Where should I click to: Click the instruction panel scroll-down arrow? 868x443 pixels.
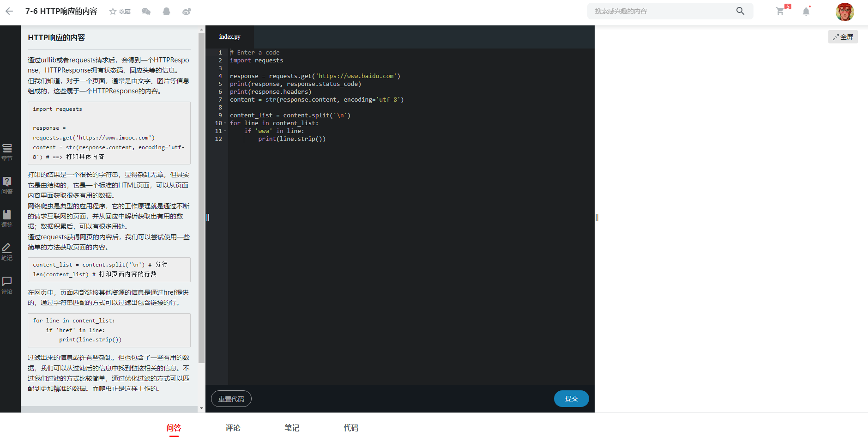pyautogui.click(x=201, y=409)
